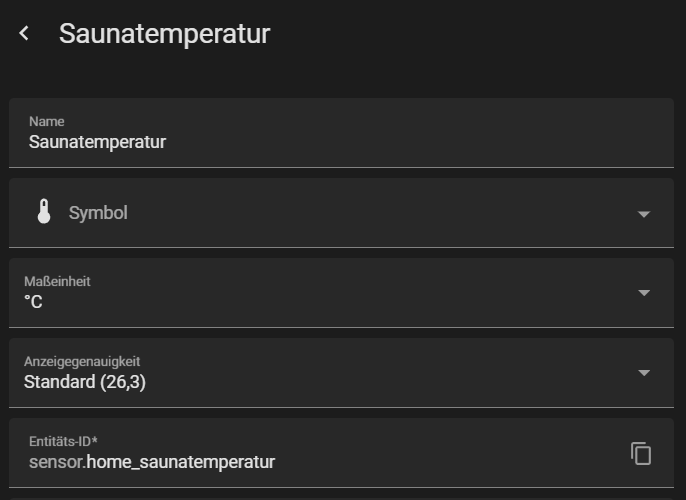Viewport: 686px width, 500px height.
Task: Click the sensor. prefix text
Action: (57, 462)
